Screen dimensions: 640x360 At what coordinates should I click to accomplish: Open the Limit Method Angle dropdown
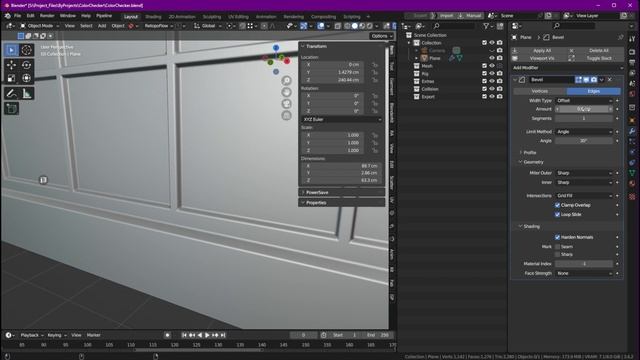click(584, 131)
